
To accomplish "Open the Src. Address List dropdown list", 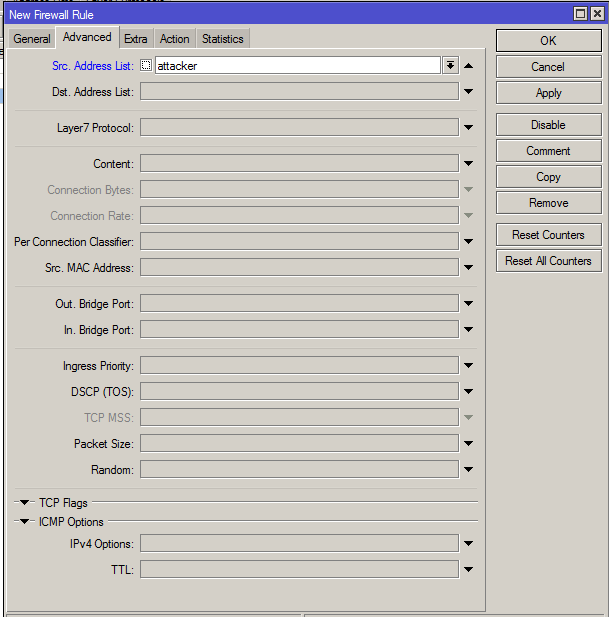I will (x=450, y=65).
